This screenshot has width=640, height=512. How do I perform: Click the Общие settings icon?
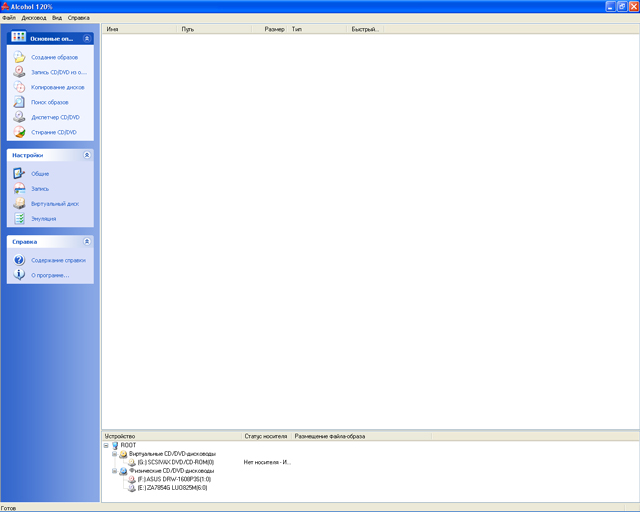(x=19, y=174)
